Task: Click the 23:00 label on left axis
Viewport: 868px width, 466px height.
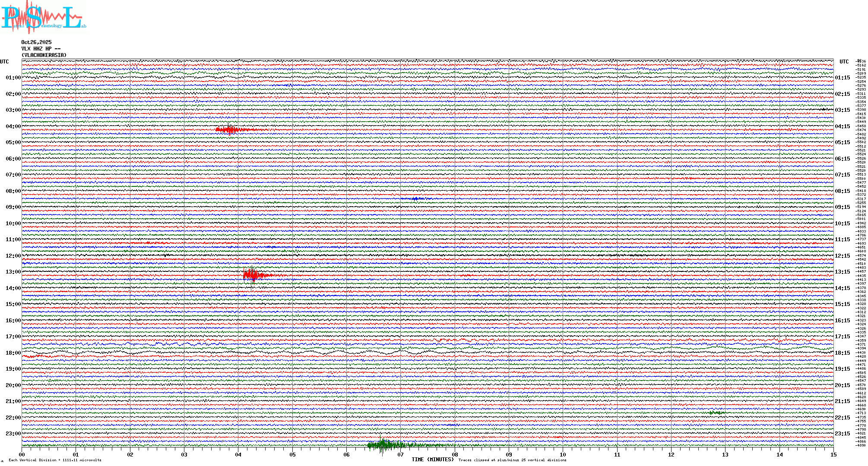Action: point(13,434)
